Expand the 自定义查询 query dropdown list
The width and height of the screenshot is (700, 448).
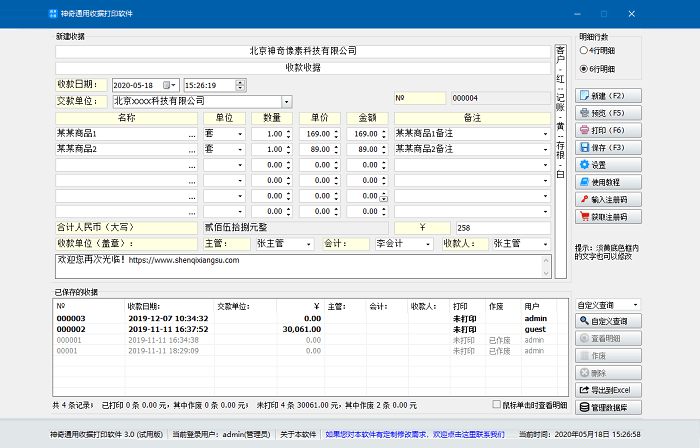click(x=635, y=304)
